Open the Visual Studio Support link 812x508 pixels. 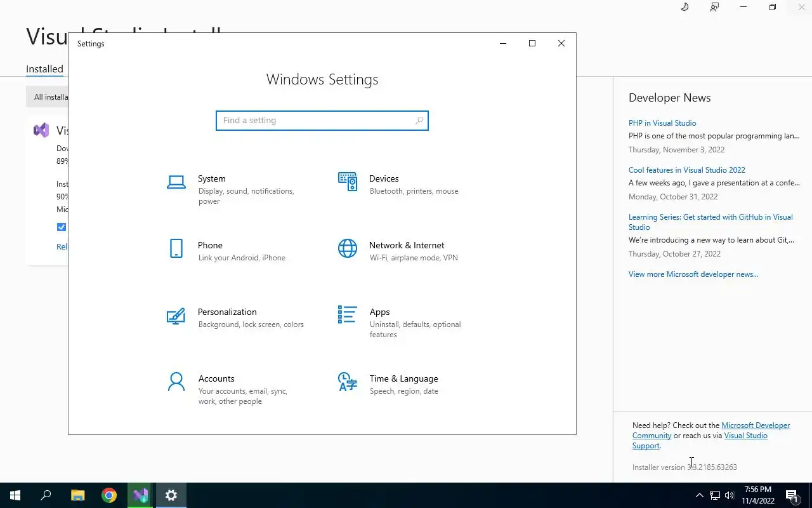745,436
